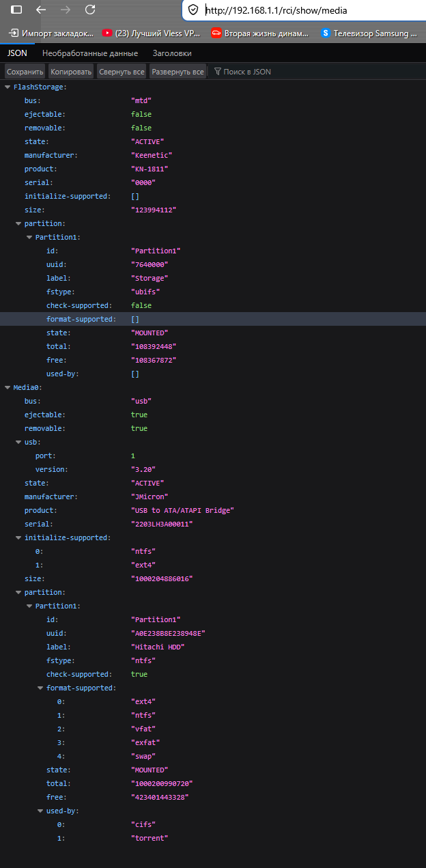
Task: Switch to the raw data tab
Action: pos(89,53)
